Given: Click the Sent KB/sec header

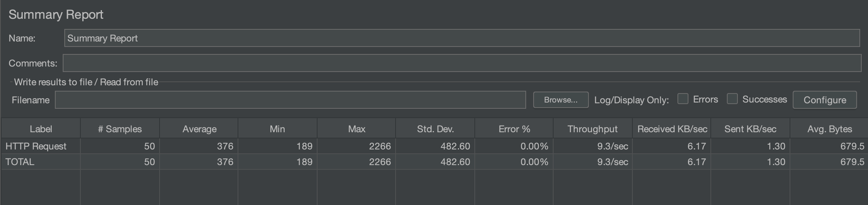Looking at the screenshot, I should 750,129.
